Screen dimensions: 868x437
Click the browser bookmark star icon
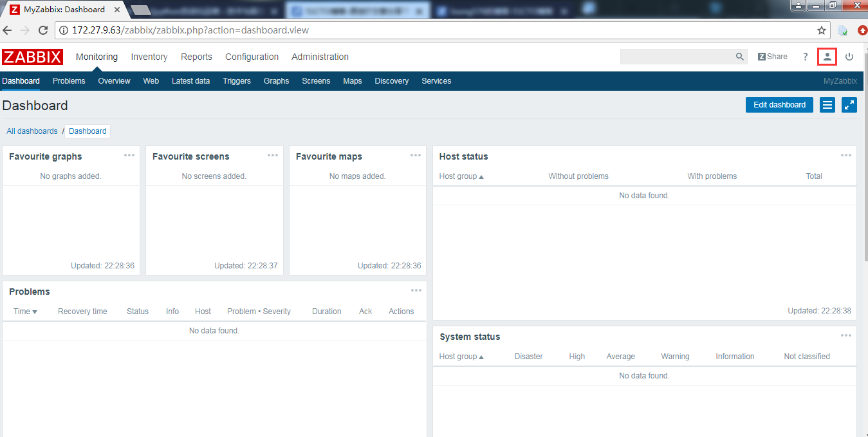click(820, 30)
